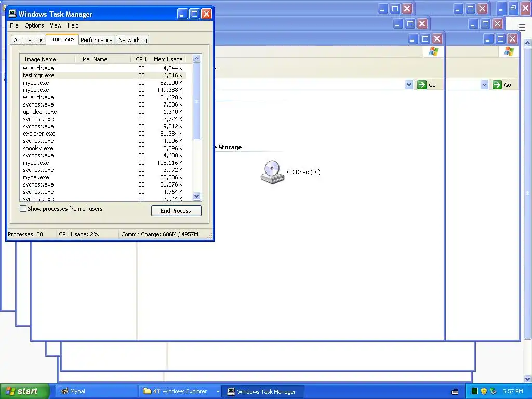The width and height of the screenshot is (532, 399).
Task: Select wuauclt.exe using 4,344 K
Action: (x=103, y=68)
